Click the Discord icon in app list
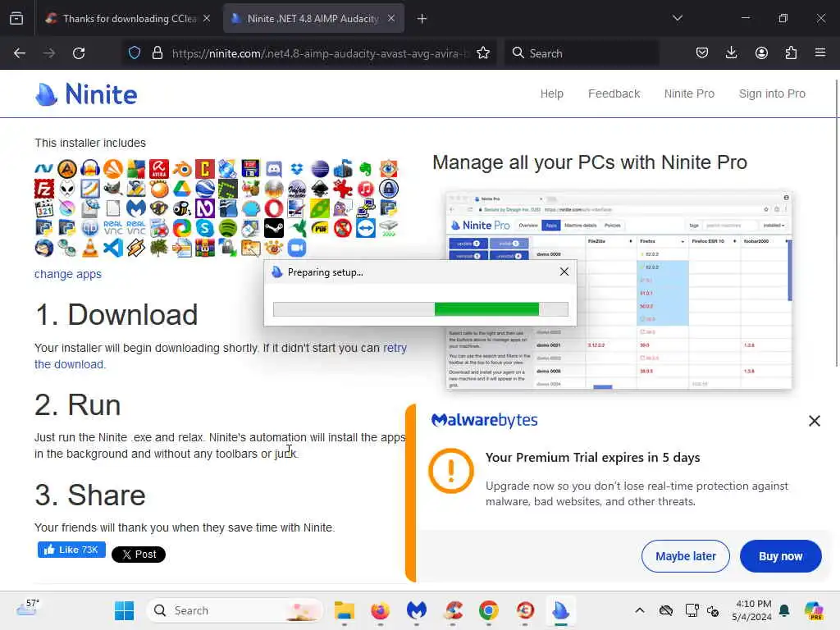Screen dimensions: 840x630 pyautogui.click(x=274, y=169)
